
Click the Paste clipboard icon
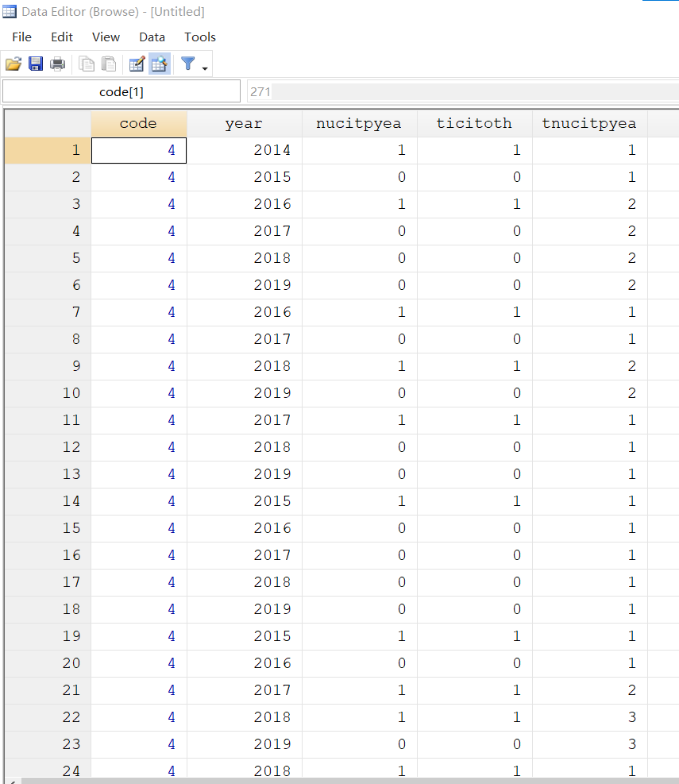(x=109, y=64)
